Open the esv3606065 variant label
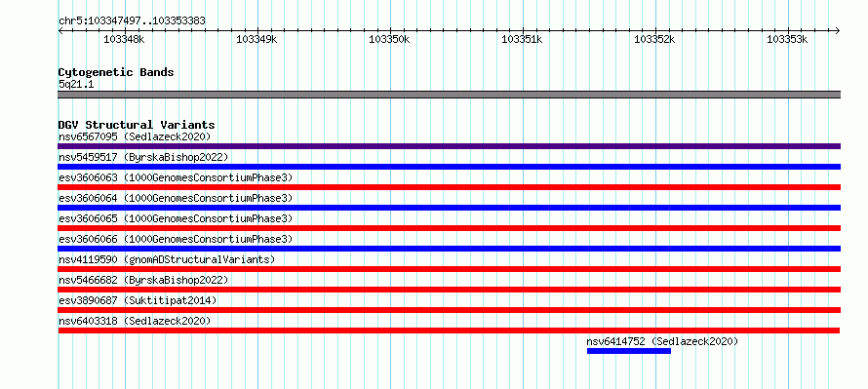 tap(176, 218)
